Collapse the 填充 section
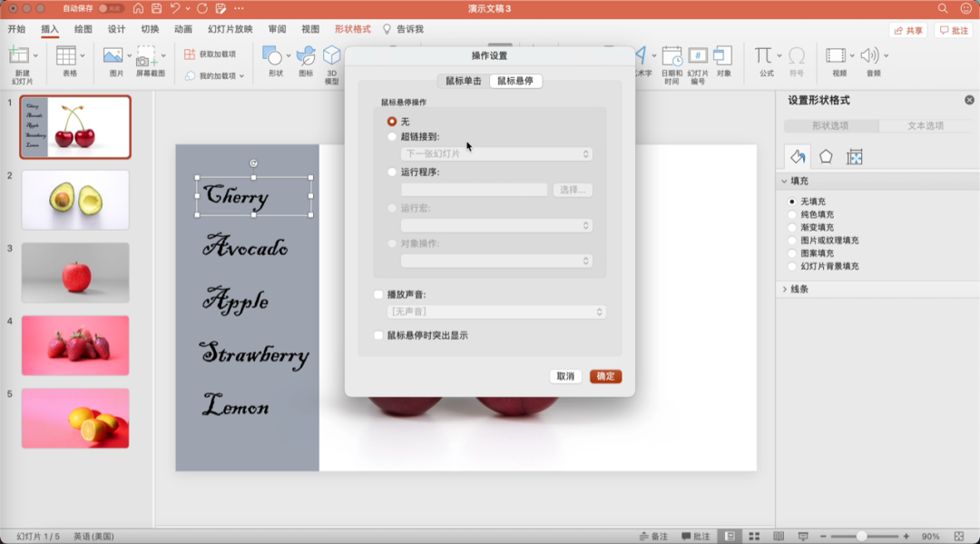Viewport: 980px width, 544px height. [x=784, y=181]
